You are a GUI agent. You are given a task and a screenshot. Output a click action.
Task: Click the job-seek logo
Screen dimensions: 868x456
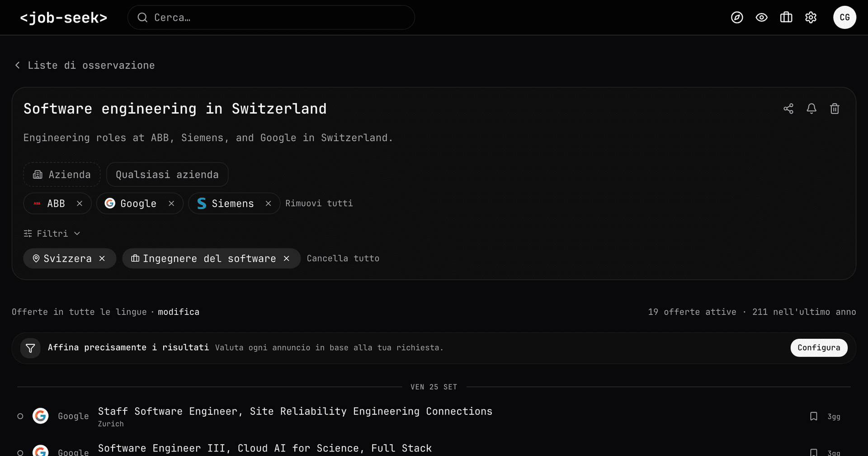pyautogui.click(x=64, y=18)
